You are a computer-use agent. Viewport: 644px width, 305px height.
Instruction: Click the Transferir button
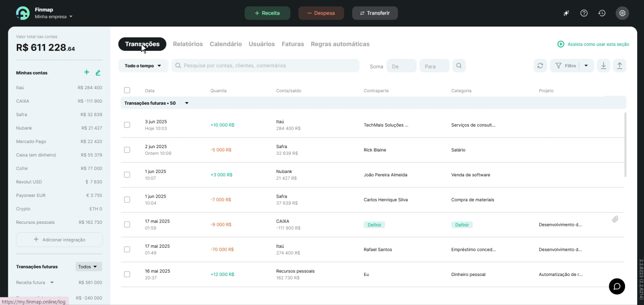pos(375,13)
